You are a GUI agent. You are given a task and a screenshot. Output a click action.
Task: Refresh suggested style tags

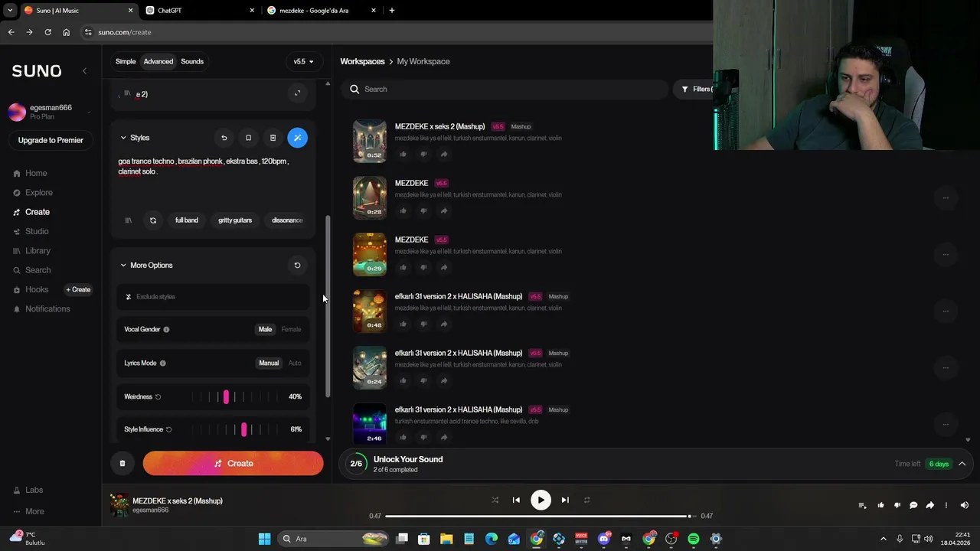(x=152, y=220)
